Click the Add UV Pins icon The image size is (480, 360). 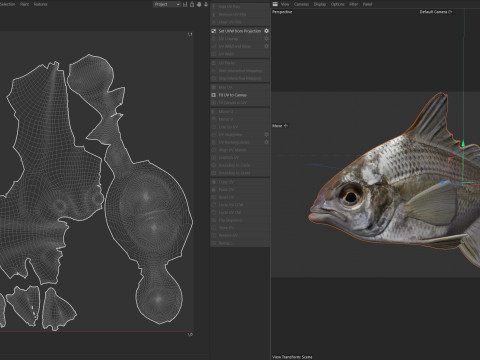(214, 7)
